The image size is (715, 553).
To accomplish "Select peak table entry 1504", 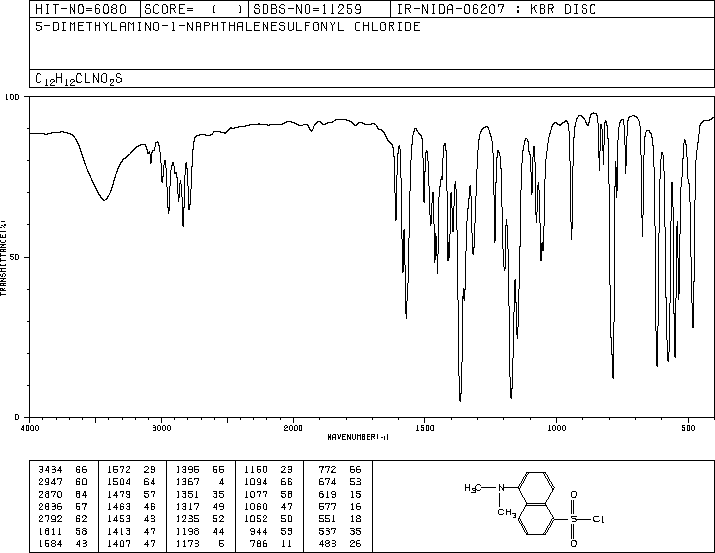I will click(119, 482).
